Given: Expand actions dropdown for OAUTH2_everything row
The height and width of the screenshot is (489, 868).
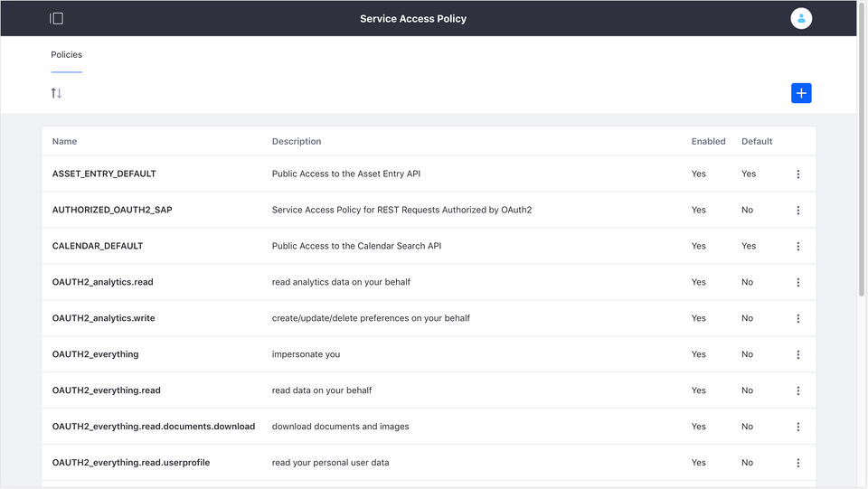Looking at the screenshot, I should pos(797,355).
